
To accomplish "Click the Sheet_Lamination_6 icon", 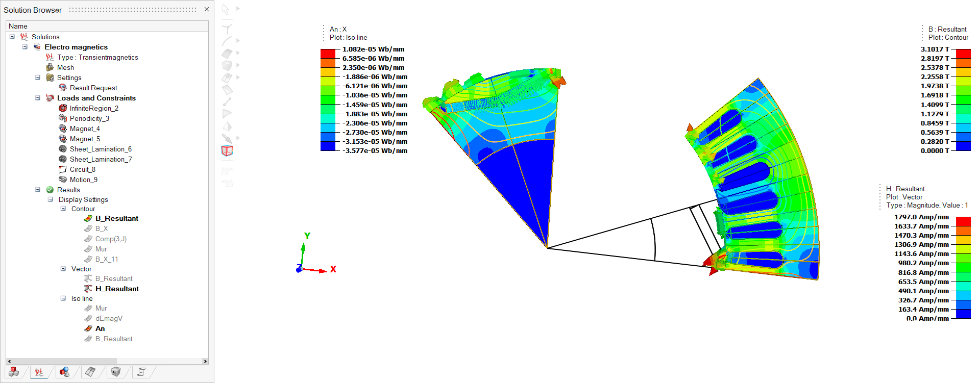I will 63,149.
